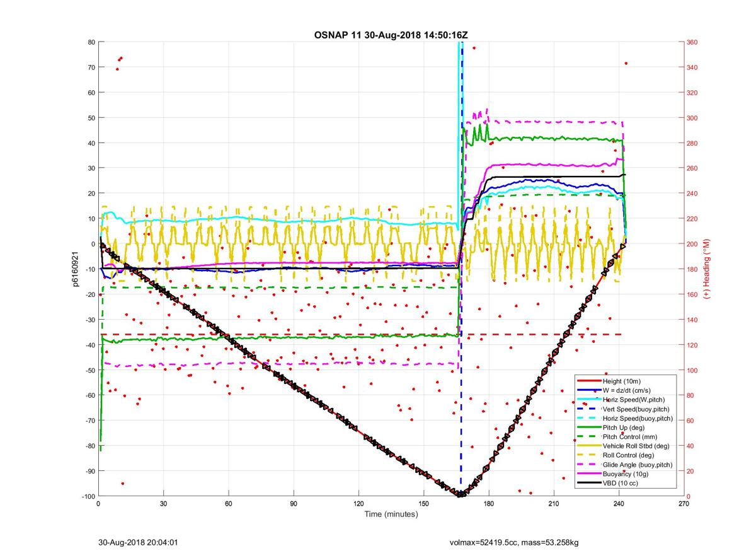Click the right axis tick label '360'
This screenshot has height=558, width=756.
point(693,42)
